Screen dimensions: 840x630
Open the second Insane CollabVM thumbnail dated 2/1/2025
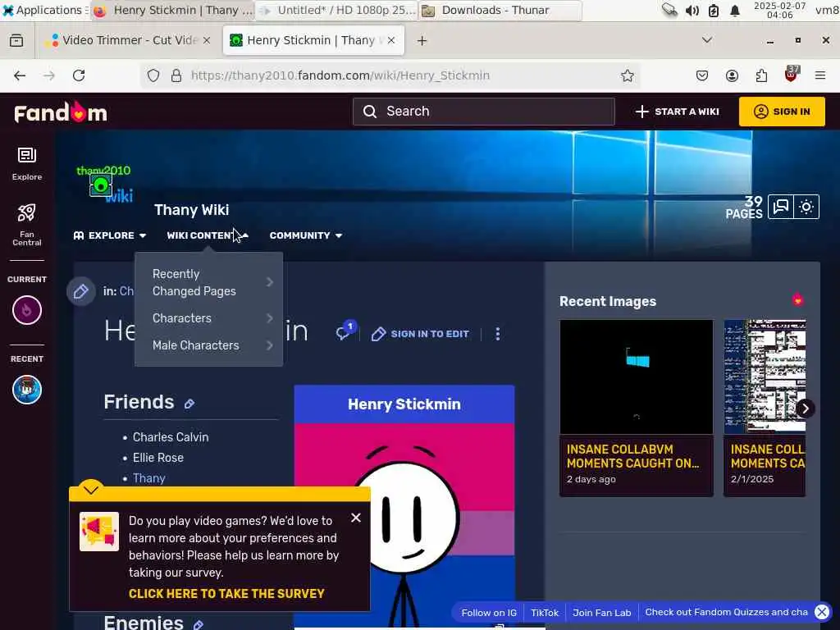tap(765, 377)
